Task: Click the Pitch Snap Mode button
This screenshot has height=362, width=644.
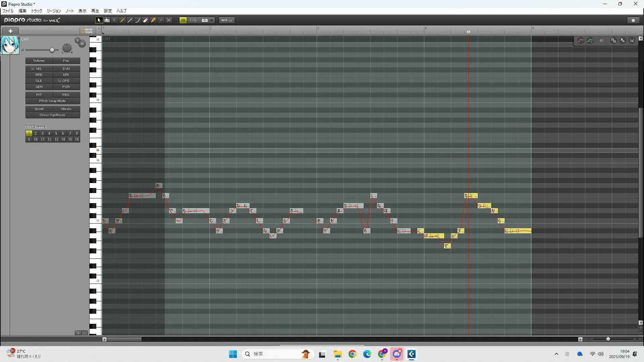Action: 53,101
